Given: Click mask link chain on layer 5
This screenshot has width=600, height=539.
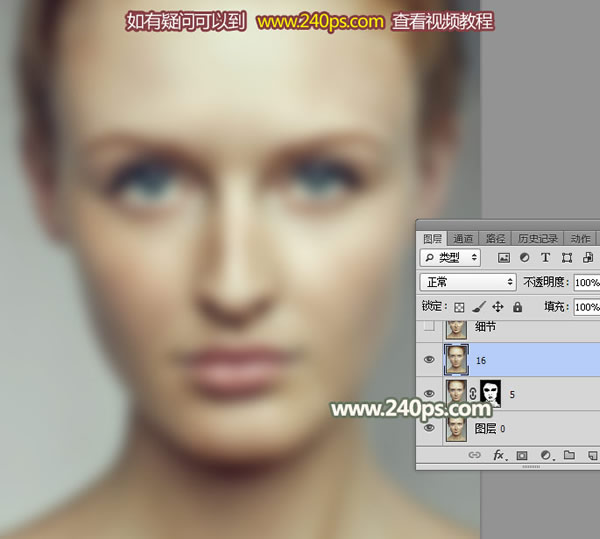Looking at the screenshot, I should coord(473,394).
